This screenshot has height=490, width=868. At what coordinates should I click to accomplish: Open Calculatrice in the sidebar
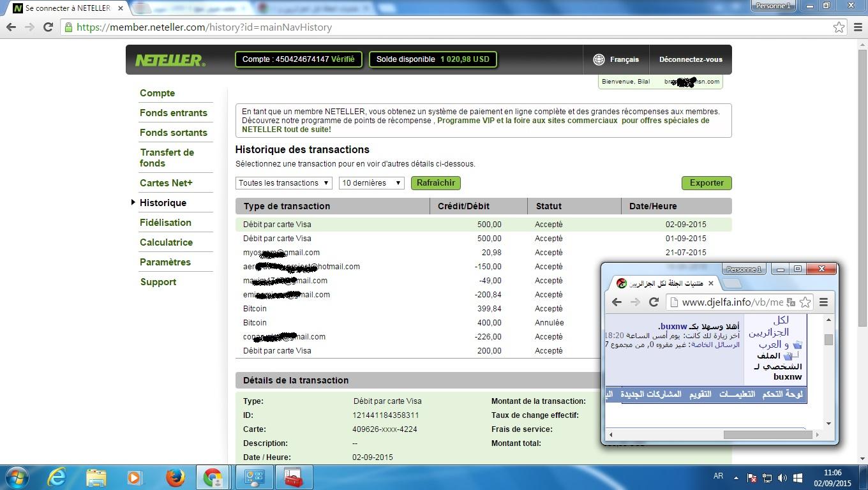tap(166, 242)
